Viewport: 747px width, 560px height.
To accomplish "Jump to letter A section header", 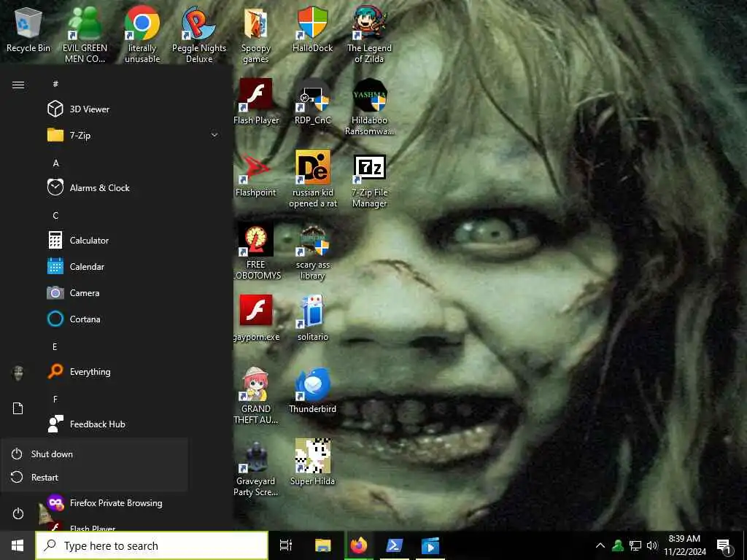I will 55,163.
